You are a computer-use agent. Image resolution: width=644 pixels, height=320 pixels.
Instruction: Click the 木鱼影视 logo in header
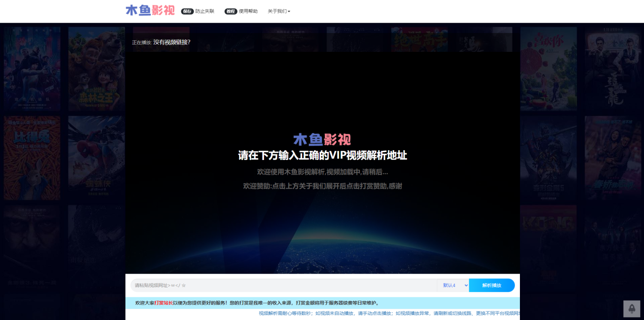click(150, 10)
